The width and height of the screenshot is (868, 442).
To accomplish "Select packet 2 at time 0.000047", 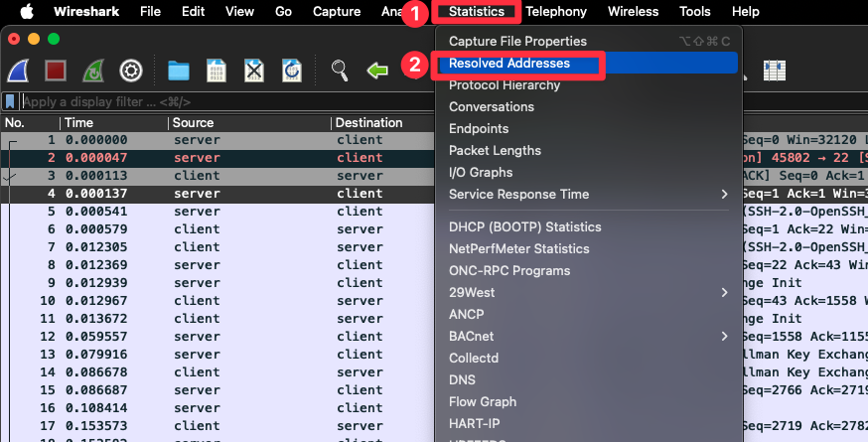I will 218,158.
